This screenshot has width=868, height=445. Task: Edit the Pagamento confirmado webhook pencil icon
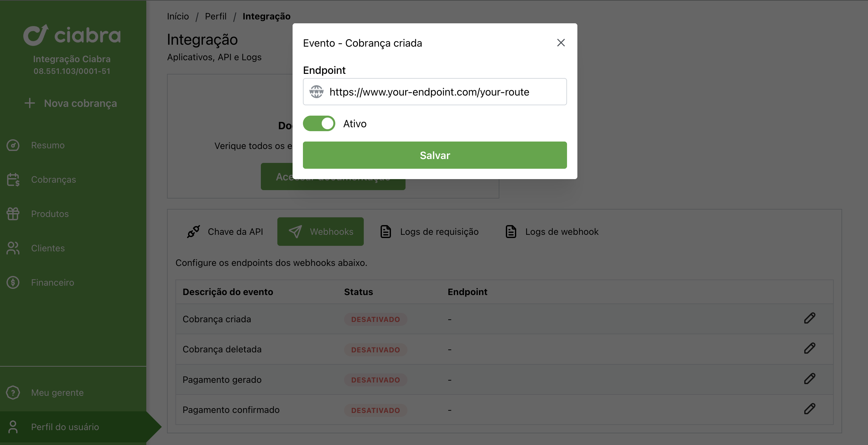point(810,409)
